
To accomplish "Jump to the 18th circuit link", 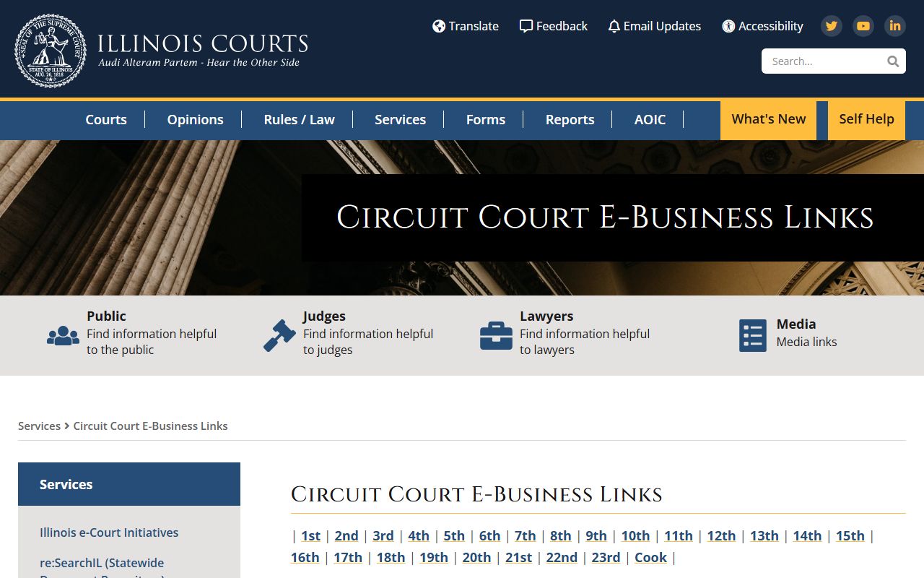I will pos(391,558).
